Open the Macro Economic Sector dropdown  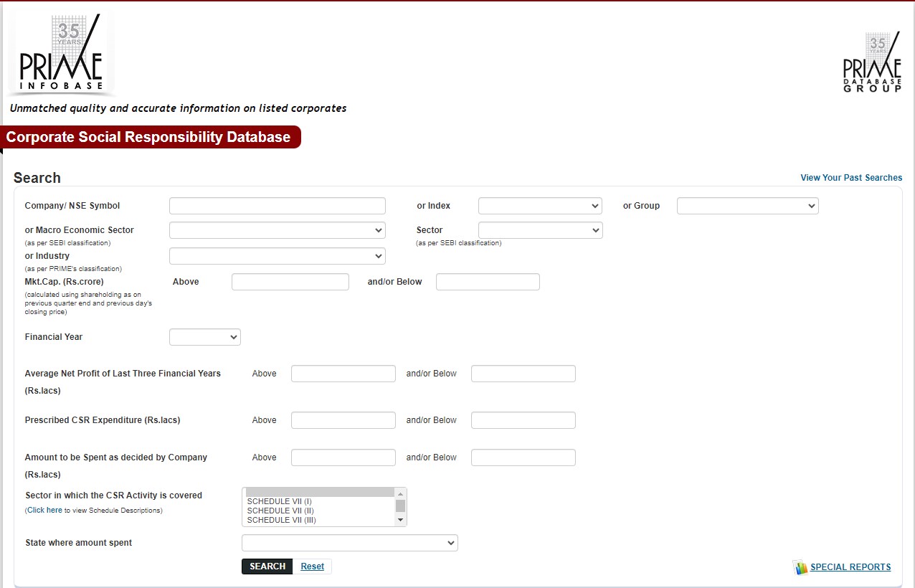[277, 230]
